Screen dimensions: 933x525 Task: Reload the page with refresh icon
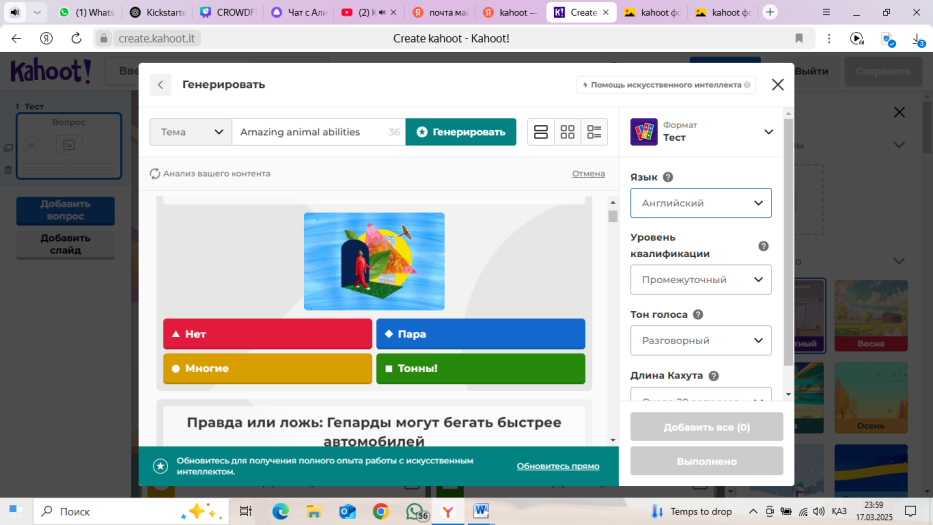pos(76,38)
